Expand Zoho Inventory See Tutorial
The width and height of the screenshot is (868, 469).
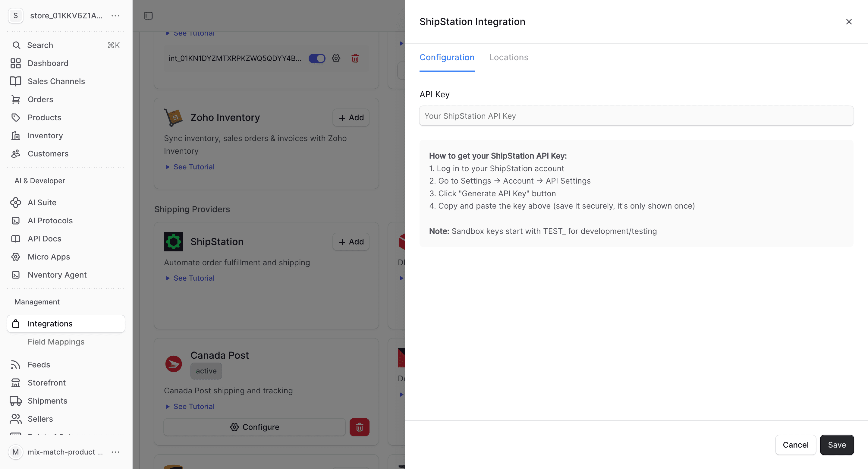point(190,167)
